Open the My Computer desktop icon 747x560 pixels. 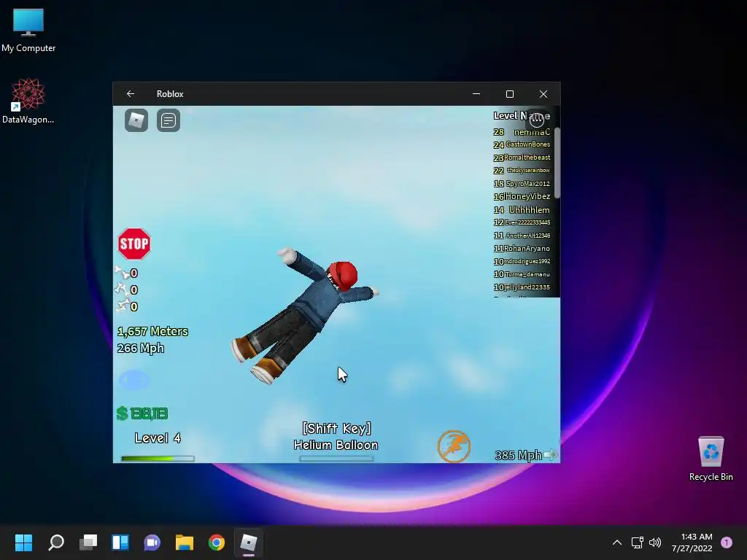28,29
